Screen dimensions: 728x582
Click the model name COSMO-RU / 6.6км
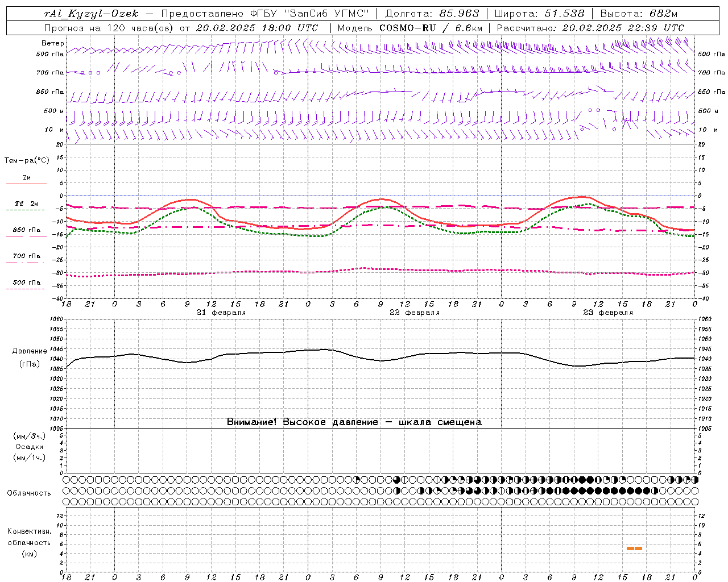431,28
